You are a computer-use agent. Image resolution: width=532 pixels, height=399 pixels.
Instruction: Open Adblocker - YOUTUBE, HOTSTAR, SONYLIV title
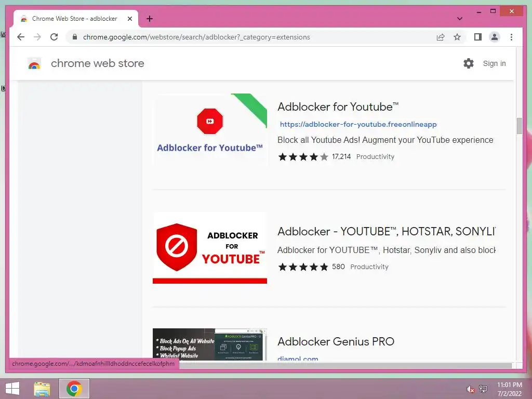(x=387, y=231)
